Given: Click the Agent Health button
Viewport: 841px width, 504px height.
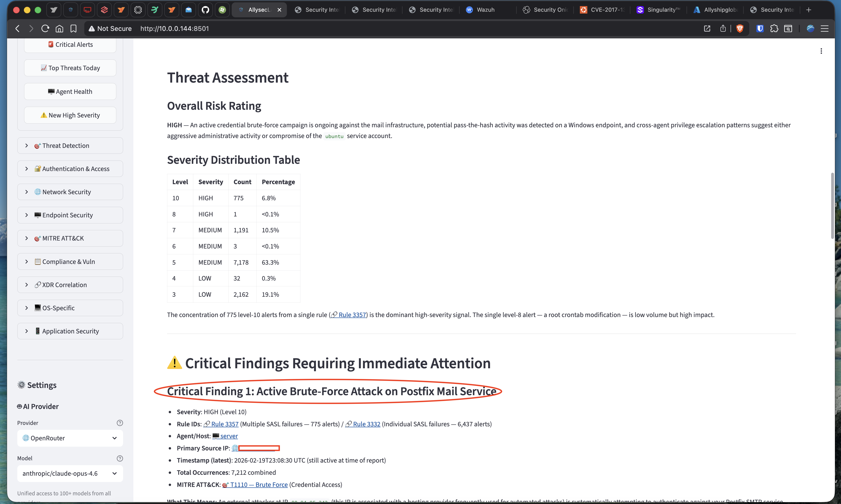Looking at the screenshot, I should tap(70, 92).
